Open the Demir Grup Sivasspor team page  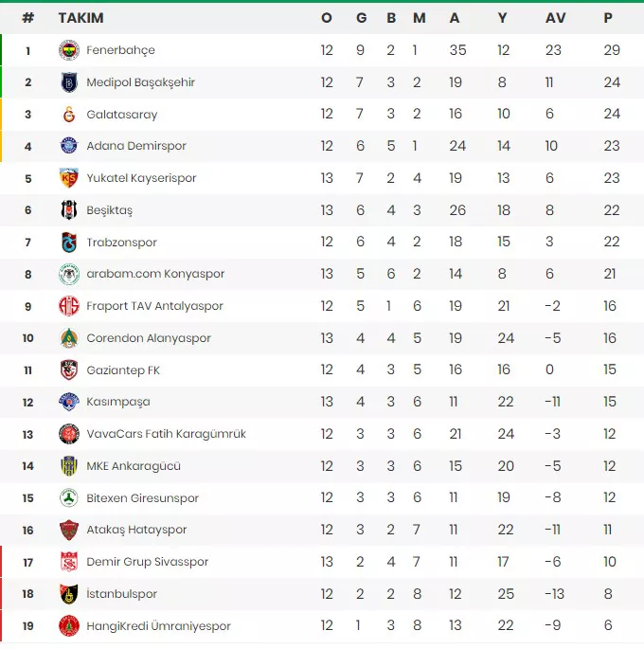tap(147, 562)
